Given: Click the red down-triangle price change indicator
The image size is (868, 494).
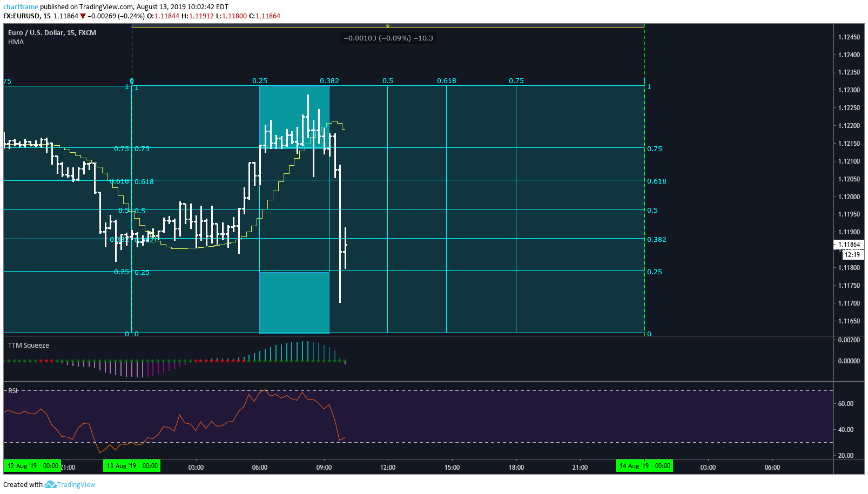Looking at the screenshot, I should click(x=83, y=16).
